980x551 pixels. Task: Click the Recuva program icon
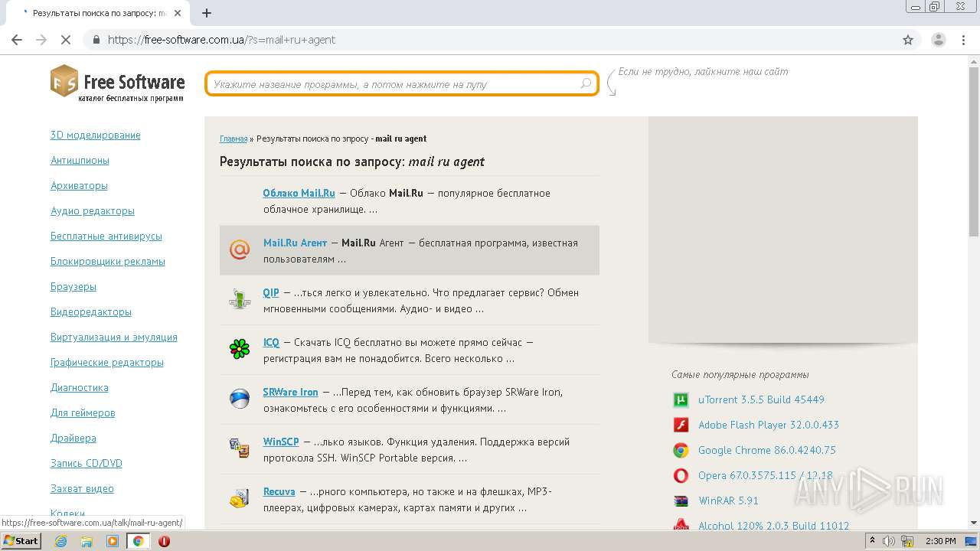tap(240, 498)
